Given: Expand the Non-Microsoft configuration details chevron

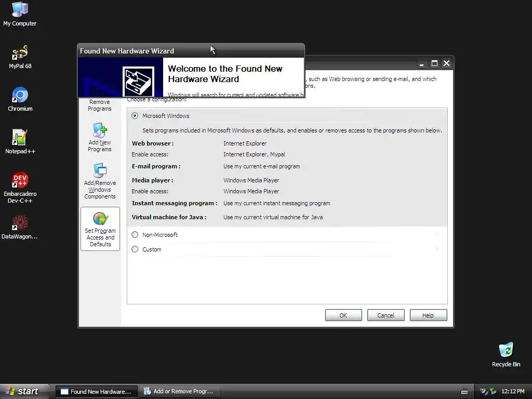Looking at the screenshot, I should [437, 234].
